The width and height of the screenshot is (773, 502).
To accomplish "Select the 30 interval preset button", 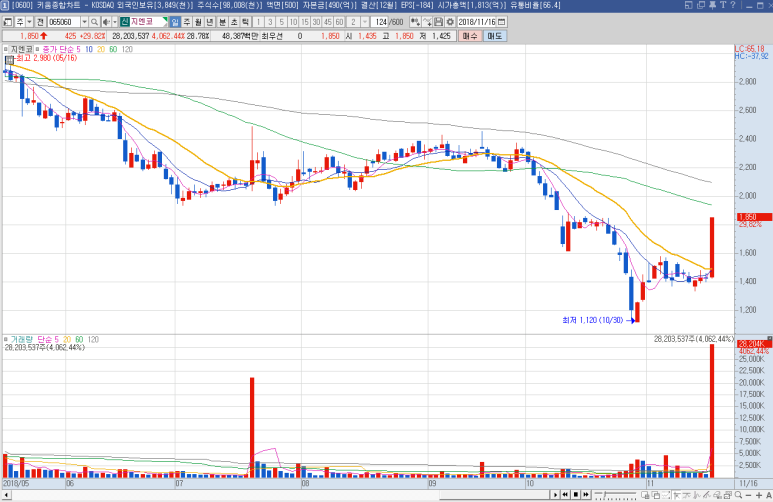I will pyautogui.click(x=315, y=21).
